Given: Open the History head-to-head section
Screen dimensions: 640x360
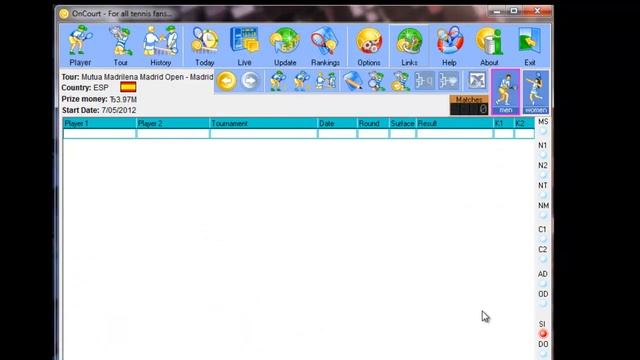Looking at the screenshot, I should point(160,46).
